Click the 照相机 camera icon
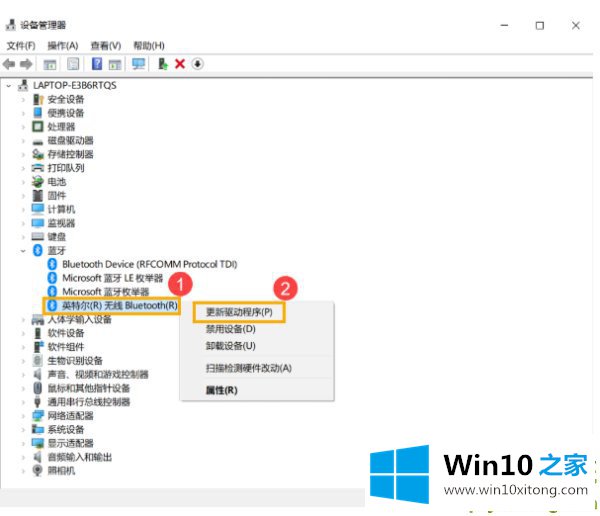This screenshot has height=516, width=600. click(38, 470)
